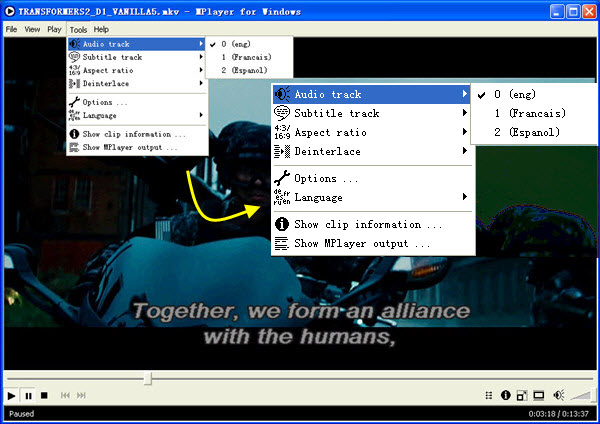Viewport: 600px width, 424px height.
Task: Click Options wrench icon in original Tools menu
Action: tap(74, 102)
